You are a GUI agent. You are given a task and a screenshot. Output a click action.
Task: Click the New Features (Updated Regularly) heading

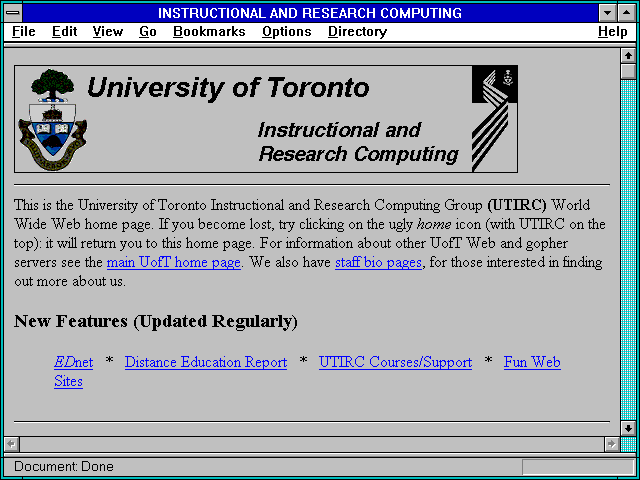[156, 322]
